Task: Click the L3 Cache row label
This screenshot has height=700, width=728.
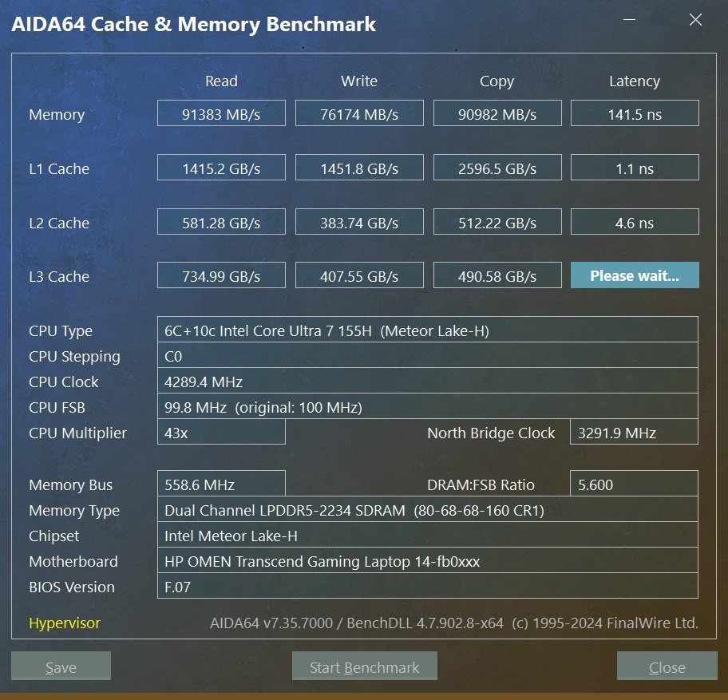Action: pyautogui.click(x=59, y=277)
